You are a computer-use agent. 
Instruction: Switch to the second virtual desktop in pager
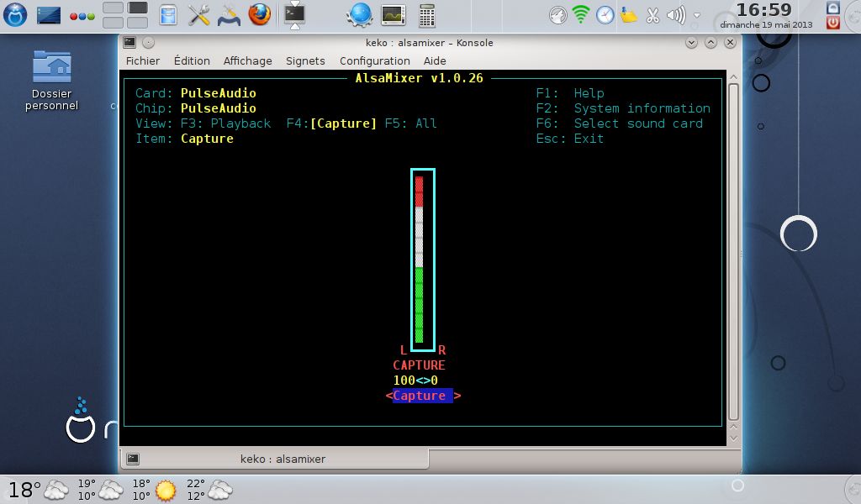point(137,8)
